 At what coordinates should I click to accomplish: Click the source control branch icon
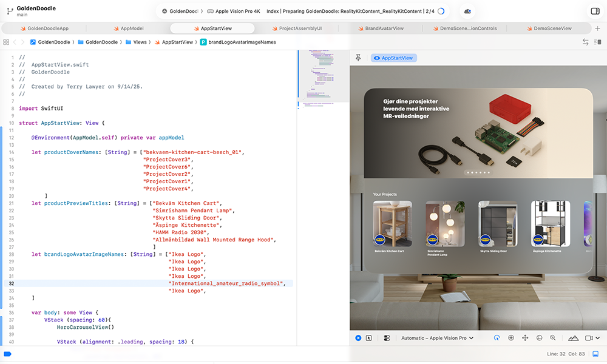pos(10,11)
